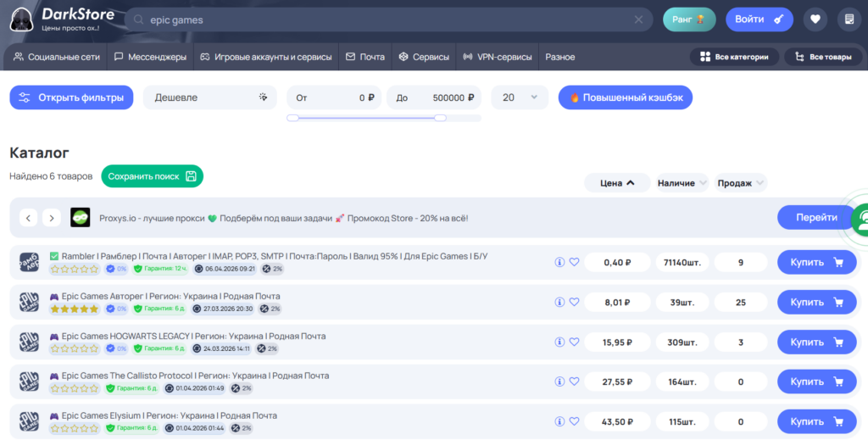Image resolution: width=868 pixels, height=440 pixels.
Task: Open the 20 items per page dropdown
Action: pos(520,97)
